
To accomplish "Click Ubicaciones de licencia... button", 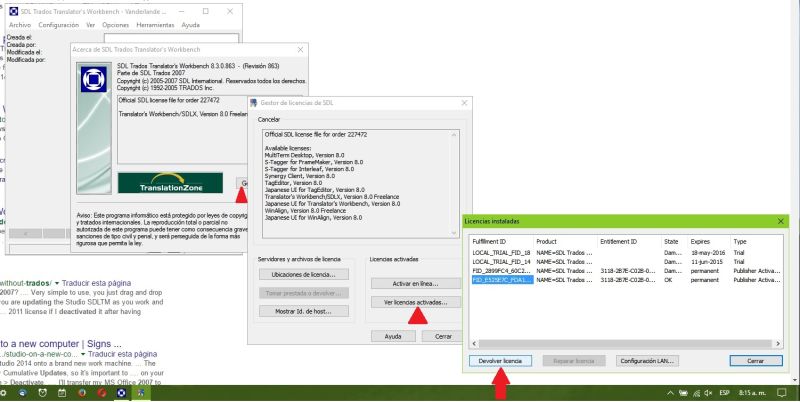I will click(304, 274).
